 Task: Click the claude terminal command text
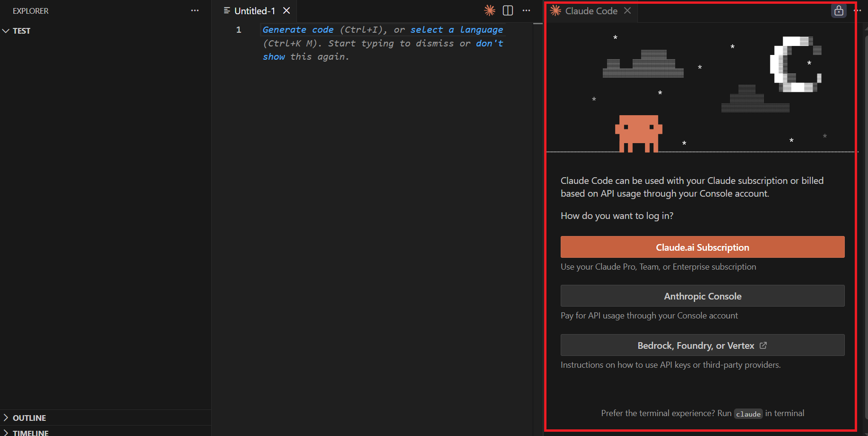coord(748,414)
